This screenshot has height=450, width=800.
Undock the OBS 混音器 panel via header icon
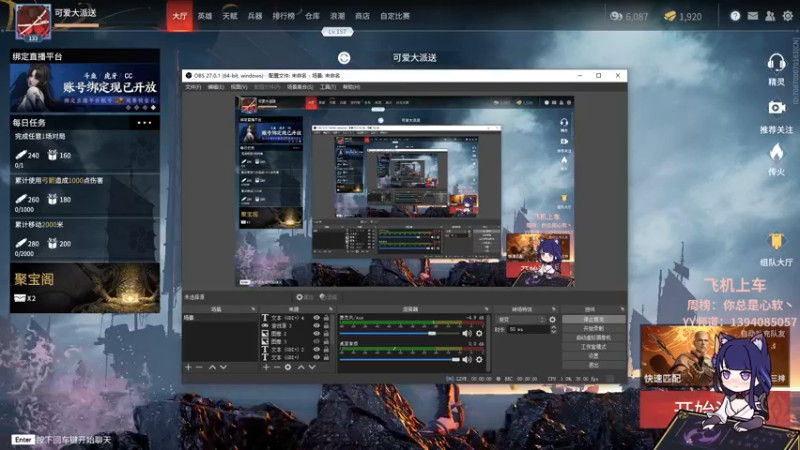click(486, 309)
